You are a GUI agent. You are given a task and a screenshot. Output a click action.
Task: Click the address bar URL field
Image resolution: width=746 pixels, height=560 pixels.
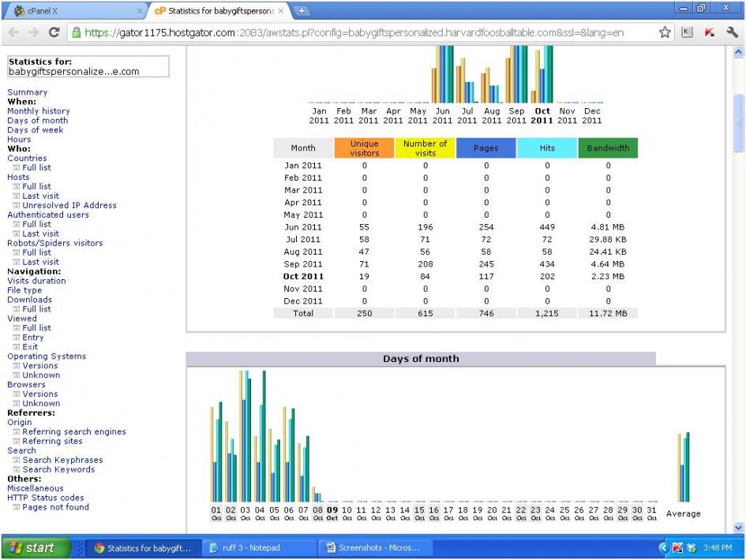click(x=355, y=33)
